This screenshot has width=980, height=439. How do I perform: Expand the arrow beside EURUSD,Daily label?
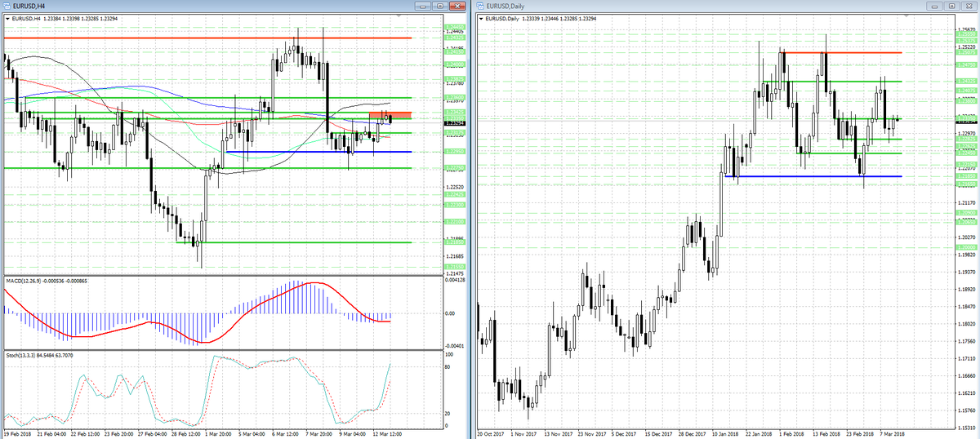480,18
